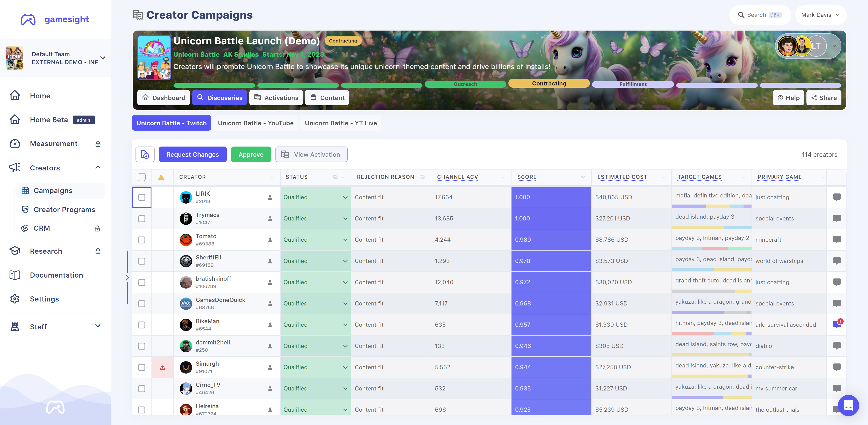Expand the Staff sidebar section
Image resolution: width=868 pixels, height=425 pixels.
[x=98, y=326]
